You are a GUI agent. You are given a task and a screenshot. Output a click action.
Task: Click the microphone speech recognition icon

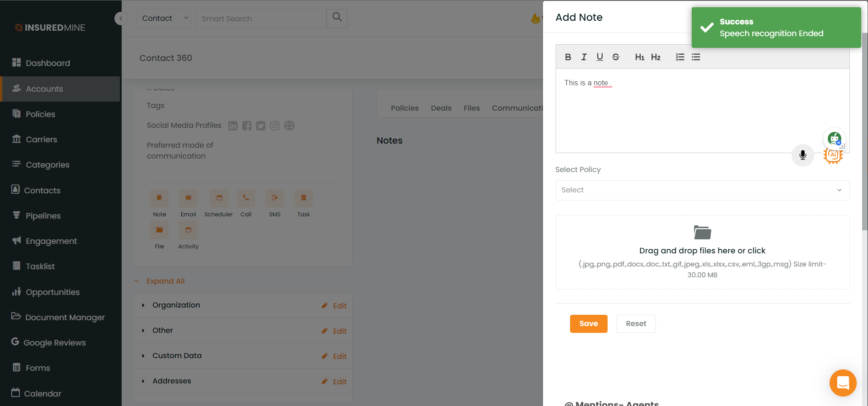[x=803, y=155]
